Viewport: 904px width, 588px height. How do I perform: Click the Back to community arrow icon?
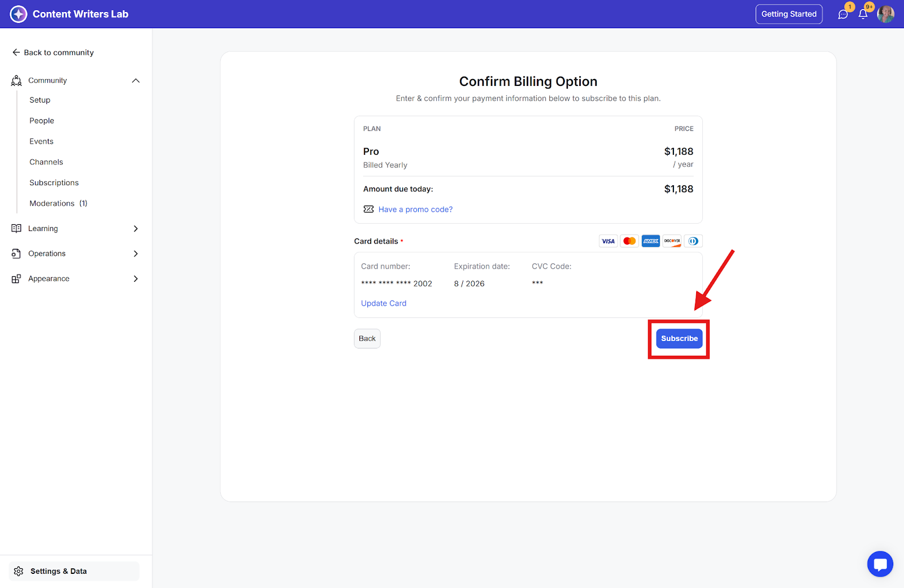(16, 53)
